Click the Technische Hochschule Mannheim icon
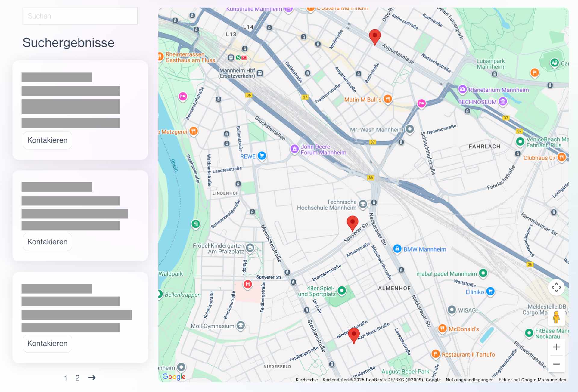 point(363,205)
